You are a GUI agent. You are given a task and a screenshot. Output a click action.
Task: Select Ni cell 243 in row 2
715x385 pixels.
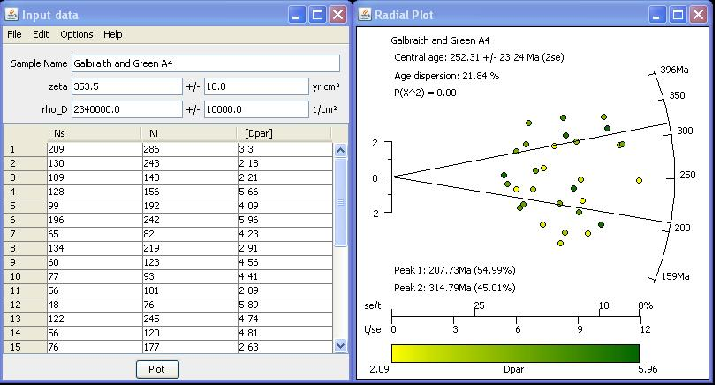pyautogui.click(x=190, y=163)
